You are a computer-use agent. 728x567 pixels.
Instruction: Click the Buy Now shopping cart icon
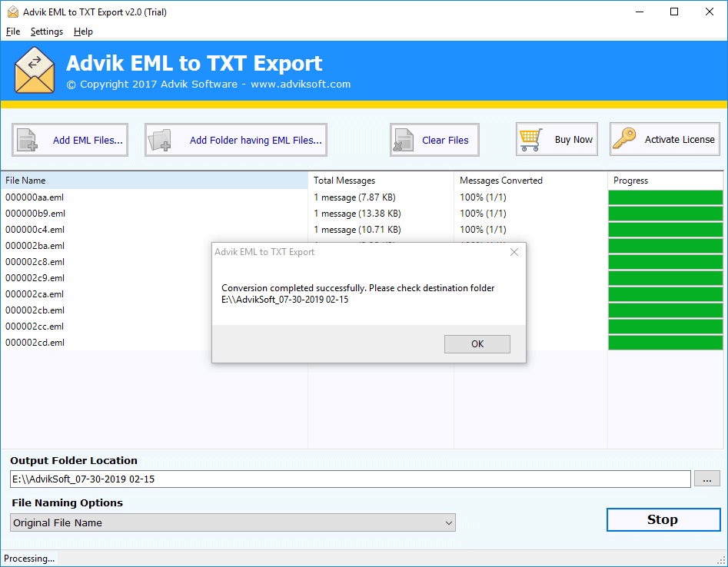[x=531, y=140]
